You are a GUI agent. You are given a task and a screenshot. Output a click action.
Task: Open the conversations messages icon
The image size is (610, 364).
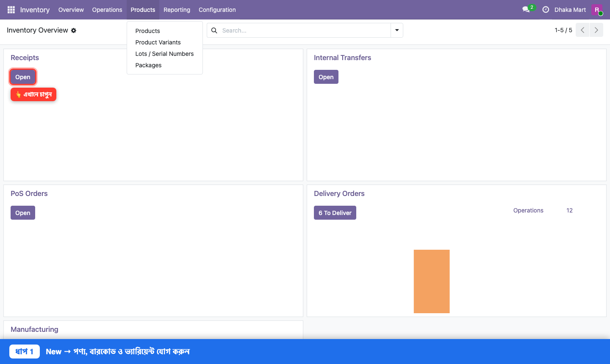coord(527,9)
